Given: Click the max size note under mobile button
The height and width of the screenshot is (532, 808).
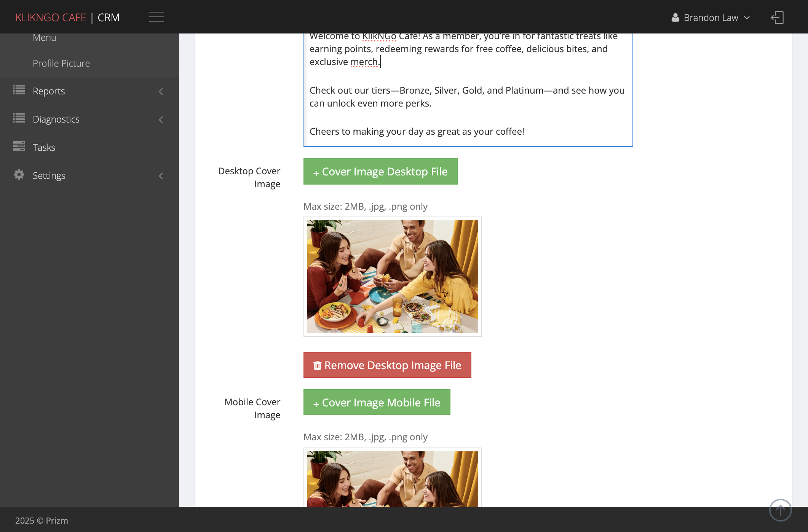Looking at the screenshot, I should point(365,437).
